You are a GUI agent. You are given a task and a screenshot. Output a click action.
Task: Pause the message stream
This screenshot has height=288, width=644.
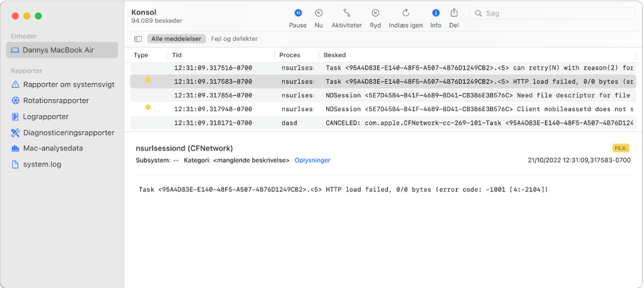pyautogui.click(x=298, y=13)
